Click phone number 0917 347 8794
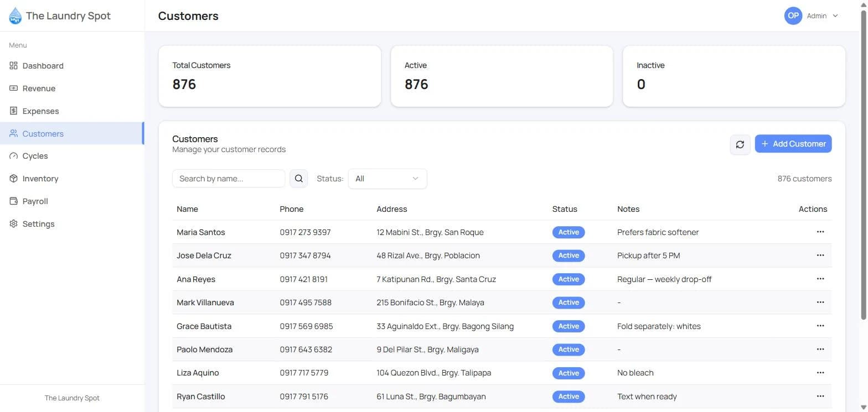868x412 pixels. tap(305, 255)
